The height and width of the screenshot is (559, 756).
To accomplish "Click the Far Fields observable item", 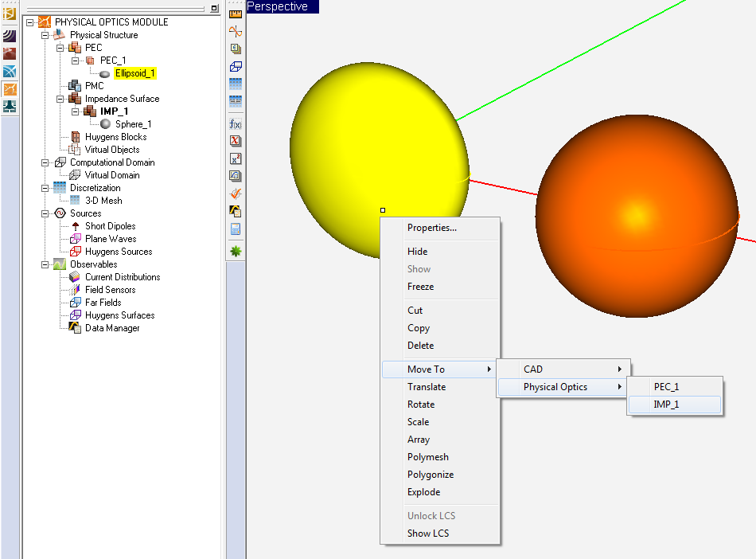I will (x=103, y=303).
